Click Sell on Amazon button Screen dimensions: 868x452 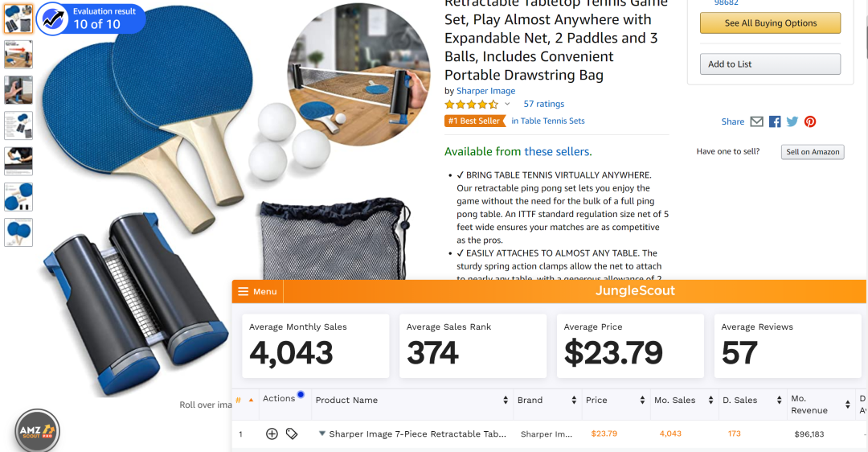[813, 152]
